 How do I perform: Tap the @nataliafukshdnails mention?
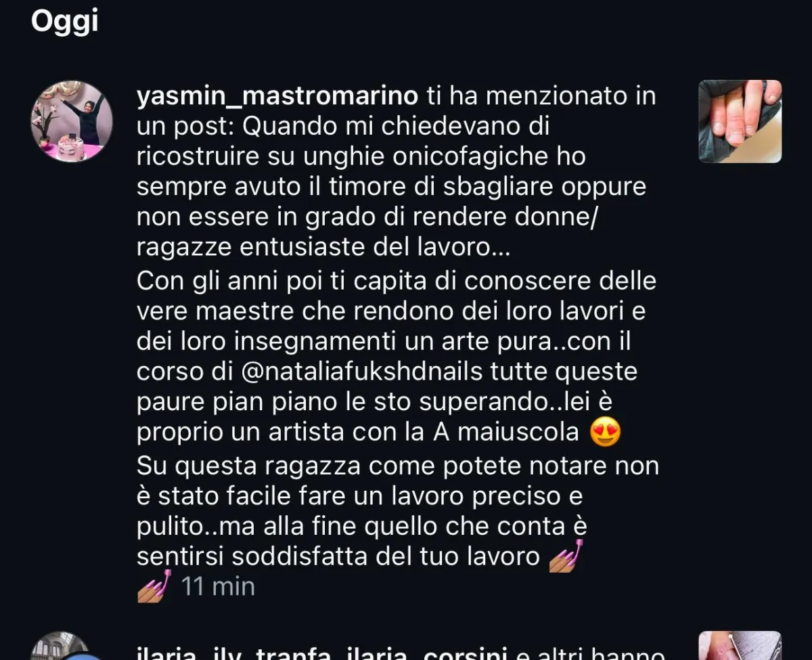[x=386, y=372]
